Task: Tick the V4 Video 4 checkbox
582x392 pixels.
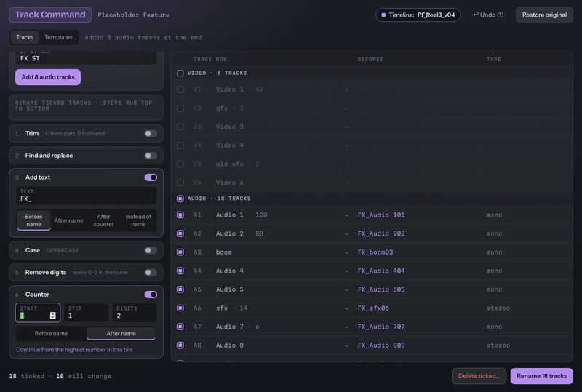Action: point(180,145)
